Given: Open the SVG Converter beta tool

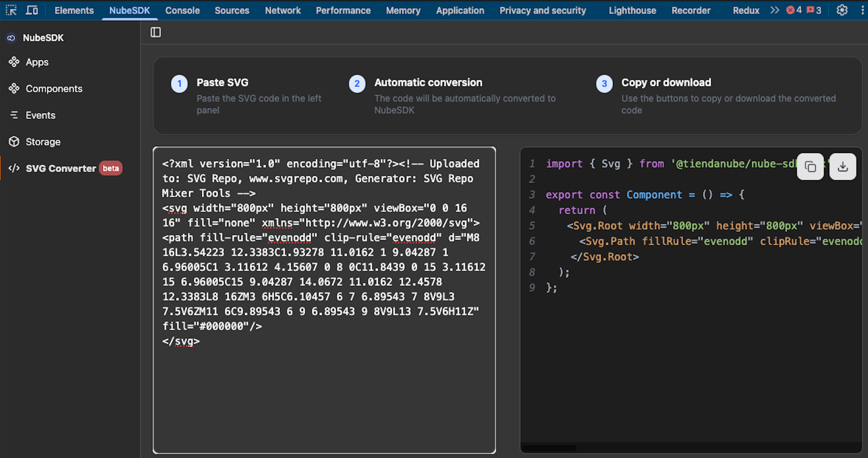Looking at the screenshot, I should pyautogui.click(x=61, y=168).
